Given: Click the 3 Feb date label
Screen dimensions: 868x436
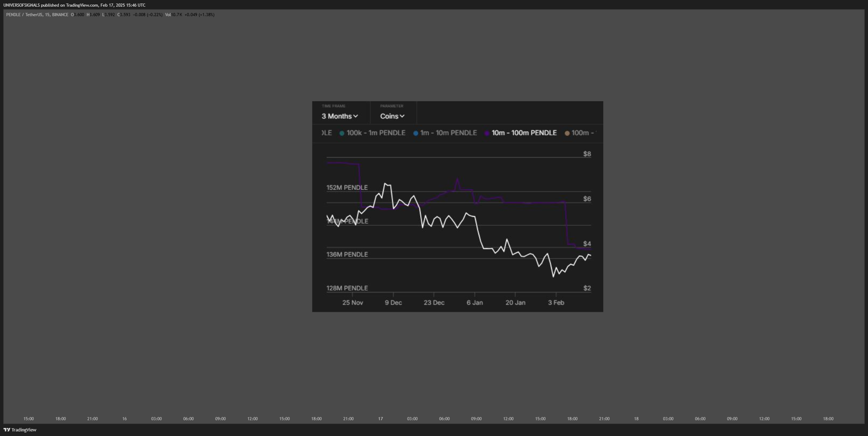Looking at the screenshot, I should click(x=556, y=302).
